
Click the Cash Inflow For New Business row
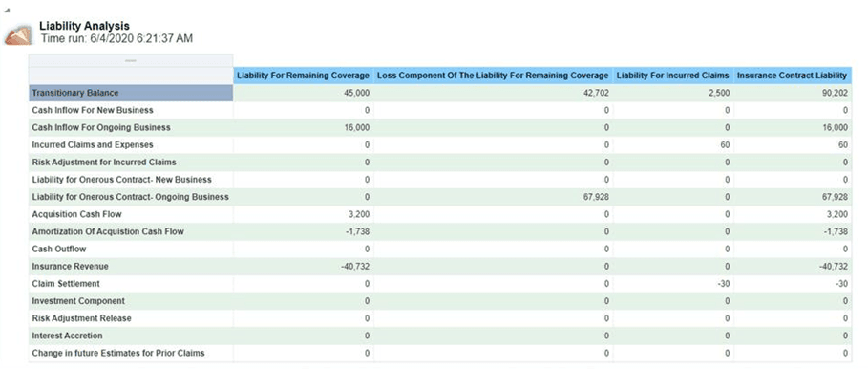point(131,110)
